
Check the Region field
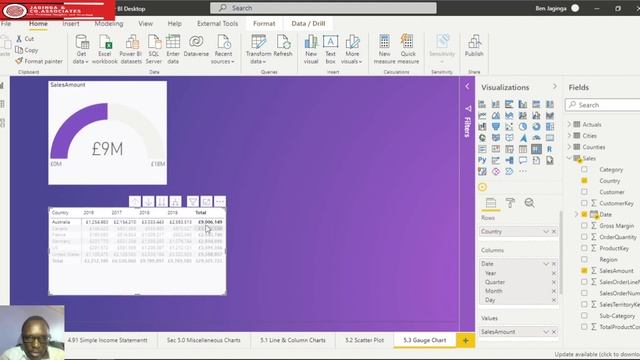point(584,259)
